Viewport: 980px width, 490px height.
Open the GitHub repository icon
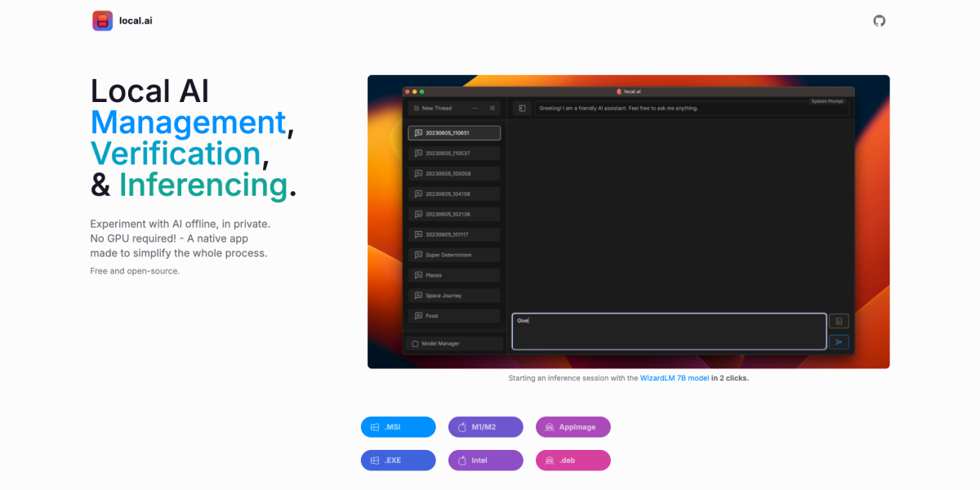879,20
